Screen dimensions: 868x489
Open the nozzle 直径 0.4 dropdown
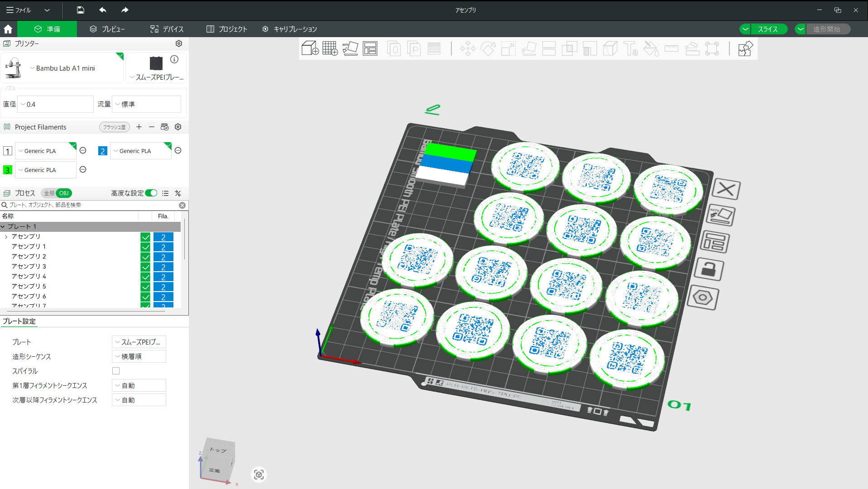55,104
